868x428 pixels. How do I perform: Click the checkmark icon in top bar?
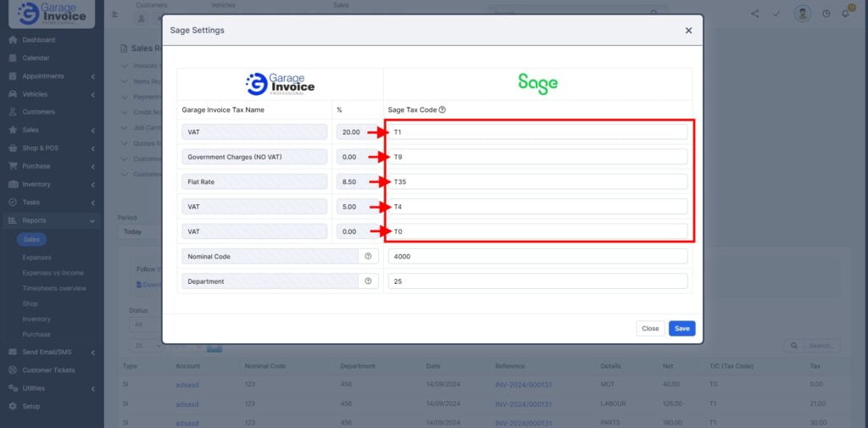(776, 14)
